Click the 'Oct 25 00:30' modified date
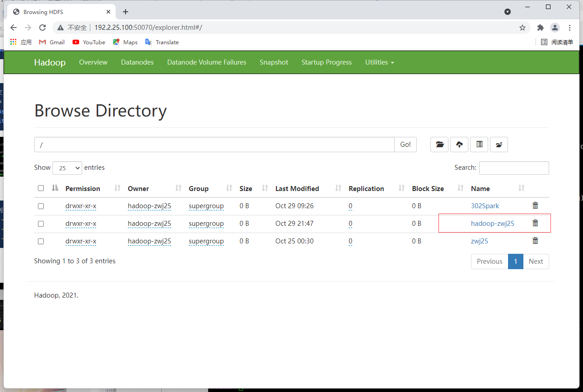Screen dimensions: 583x392 (294, 241)
